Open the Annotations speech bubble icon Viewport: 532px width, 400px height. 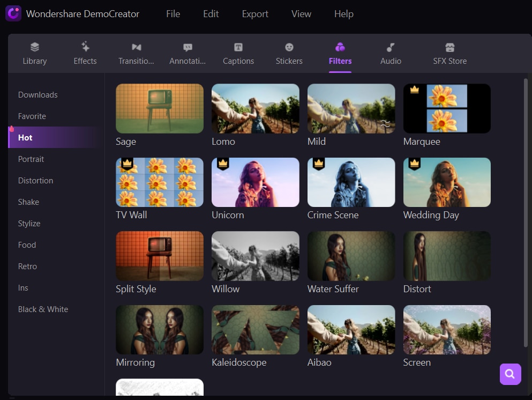tap(188, 47)
